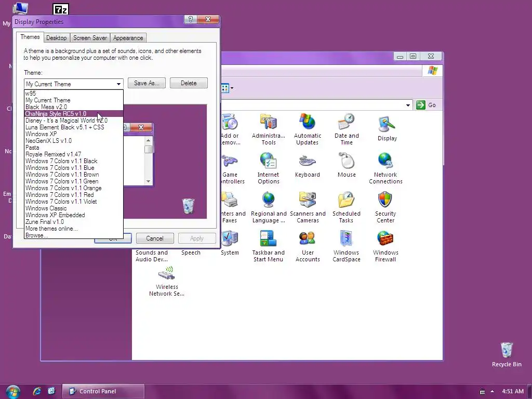Click Control Panel taskbar button

click(103, 391)
